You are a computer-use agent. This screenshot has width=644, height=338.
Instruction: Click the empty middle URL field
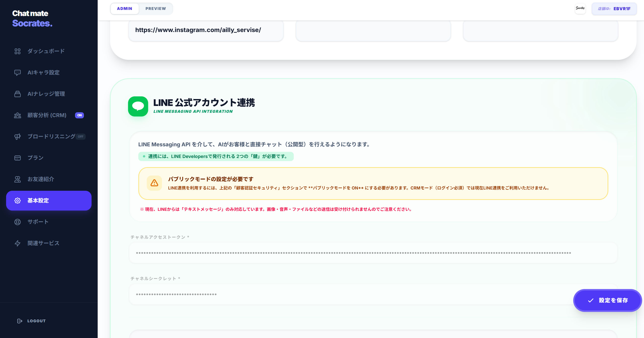pyautogui.click(x=373, y=30)
